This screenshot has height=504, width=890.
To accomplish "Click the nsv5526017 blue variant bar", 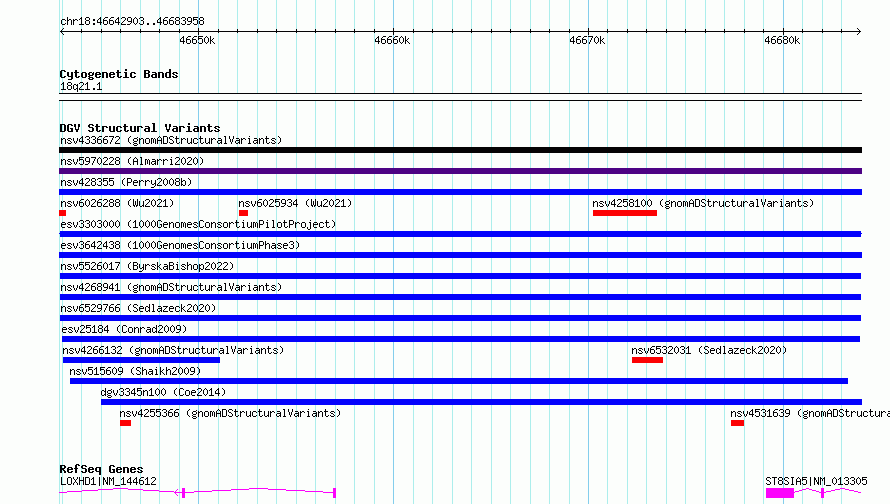I will click(460, 276).
